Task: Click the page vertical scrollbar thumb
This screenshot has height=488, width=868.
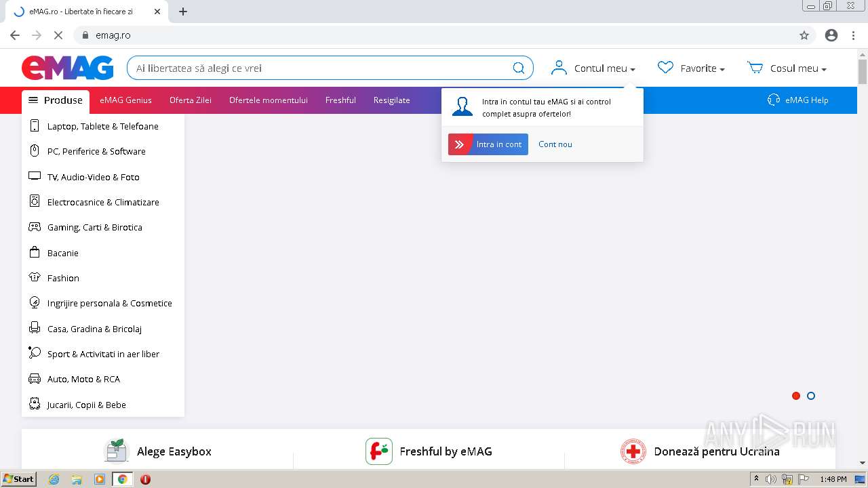Action: [x=863, y=72]
